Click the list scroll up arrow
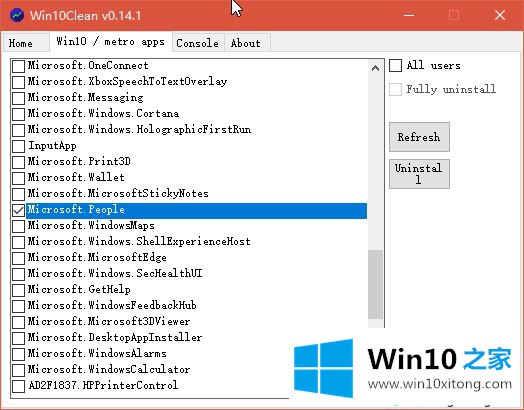The height and width of the screenshot is (410, 524). pyautogui.click(x=375, y=68)
